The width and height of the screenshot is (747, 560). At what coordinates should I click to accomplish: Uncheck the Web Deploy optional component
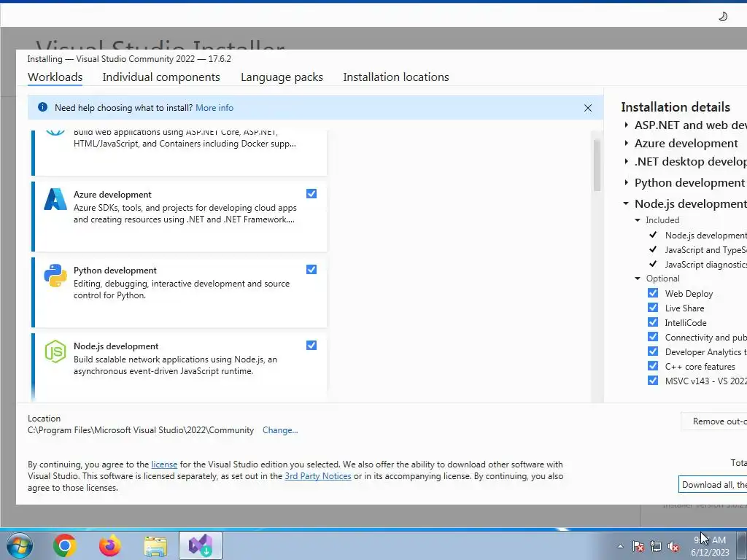point(653,293)
